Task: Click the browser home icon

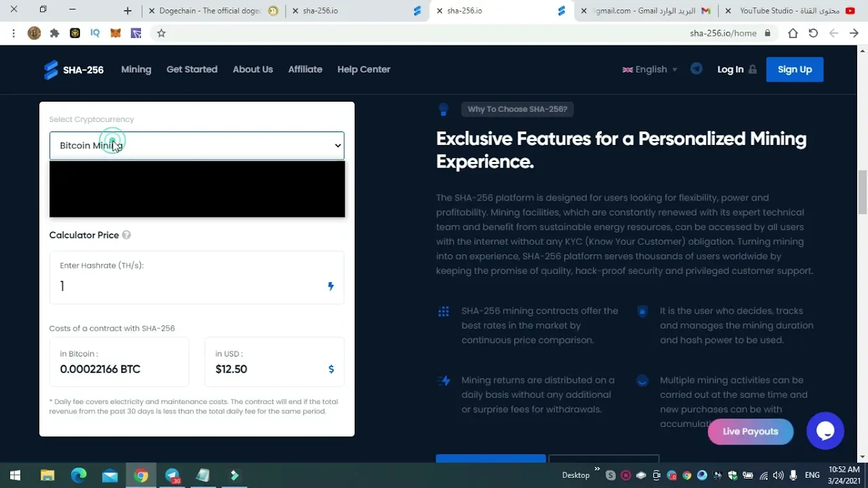Action: 793,33
